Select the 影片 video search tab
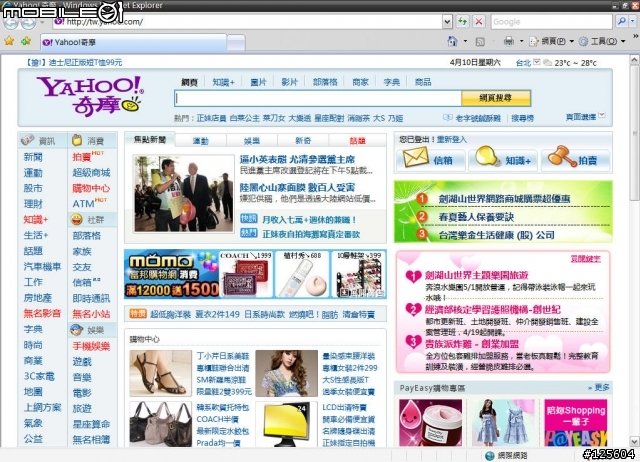This screenshot has width=640, height=462. click(289, 82)
